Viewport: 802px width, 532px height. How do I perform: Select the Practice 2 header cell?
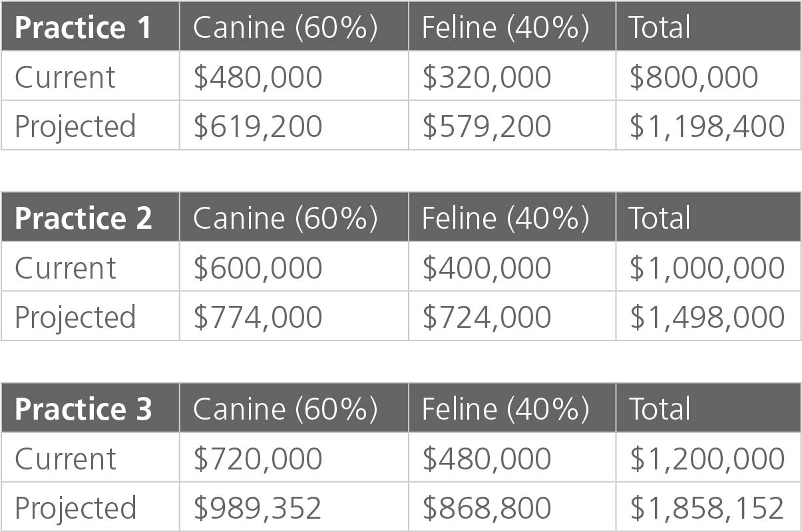pyautogui.click(x=83, y=218)
